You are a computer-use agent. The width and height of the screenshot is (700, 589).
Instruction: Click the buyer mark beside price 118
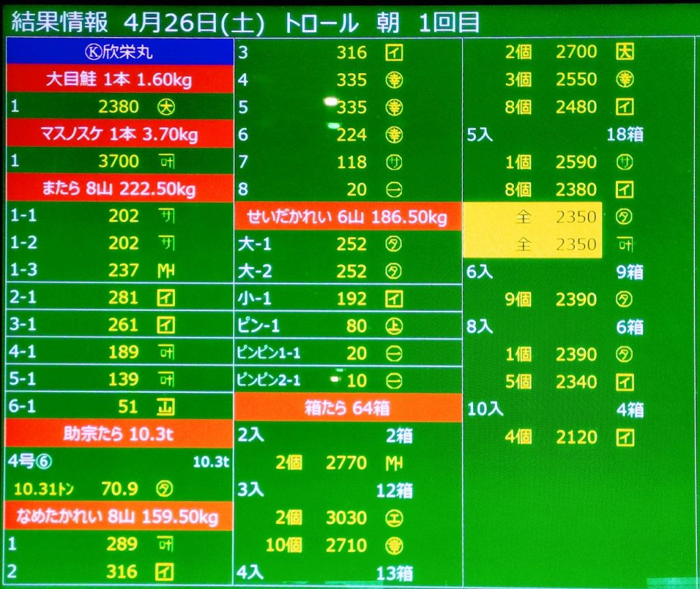393,162
